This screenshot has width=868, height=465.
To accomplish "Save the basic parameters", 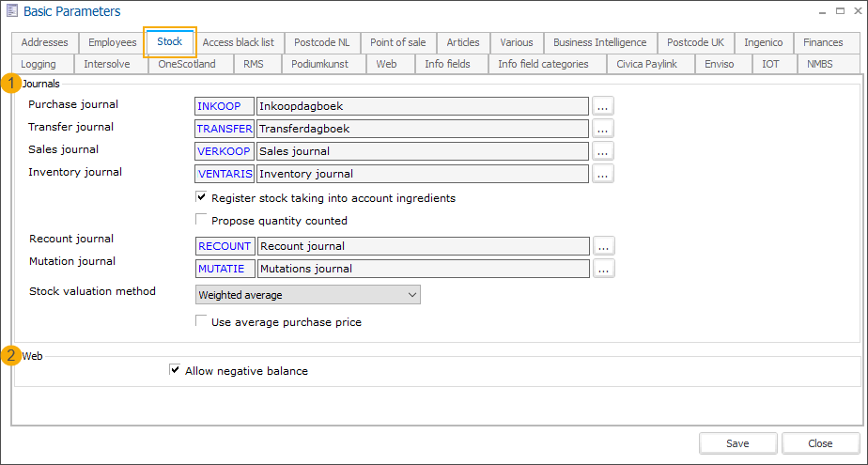I will click(738, 443).
